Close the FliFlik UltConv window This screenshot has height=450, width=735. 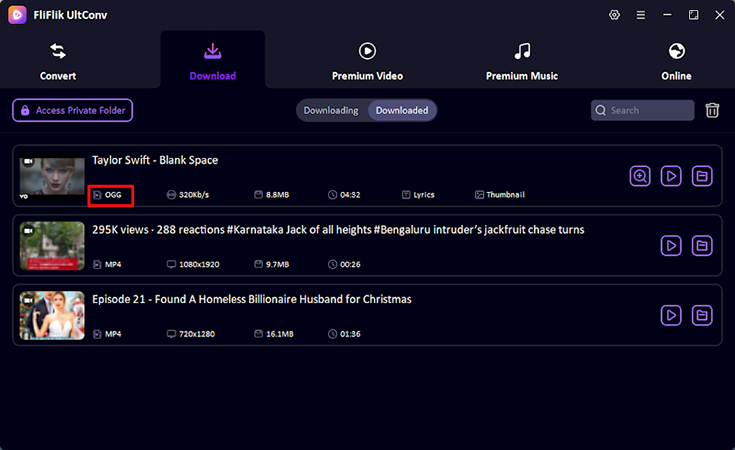[x=720, y=15]
